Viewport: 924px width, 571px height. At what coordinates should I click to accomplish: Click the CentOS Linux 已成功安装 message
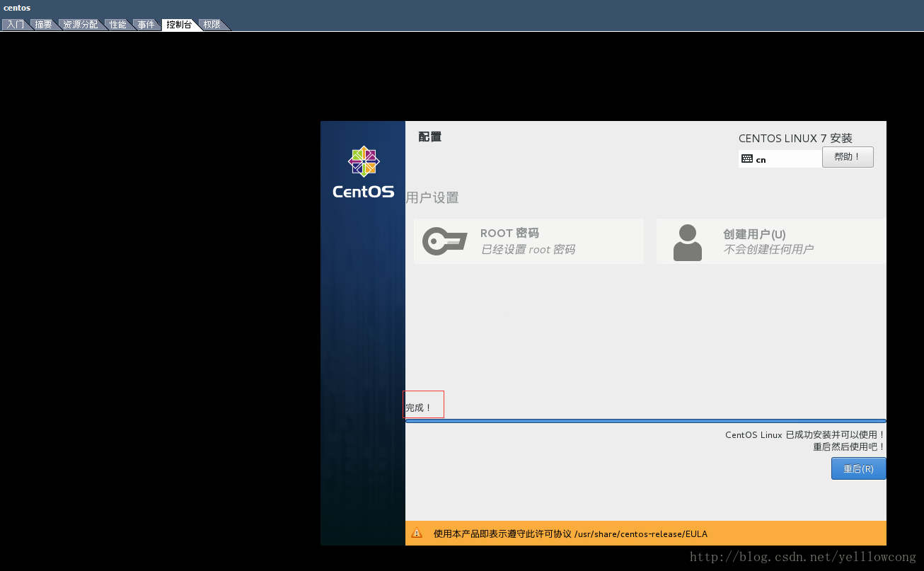[x=805, y=435]
